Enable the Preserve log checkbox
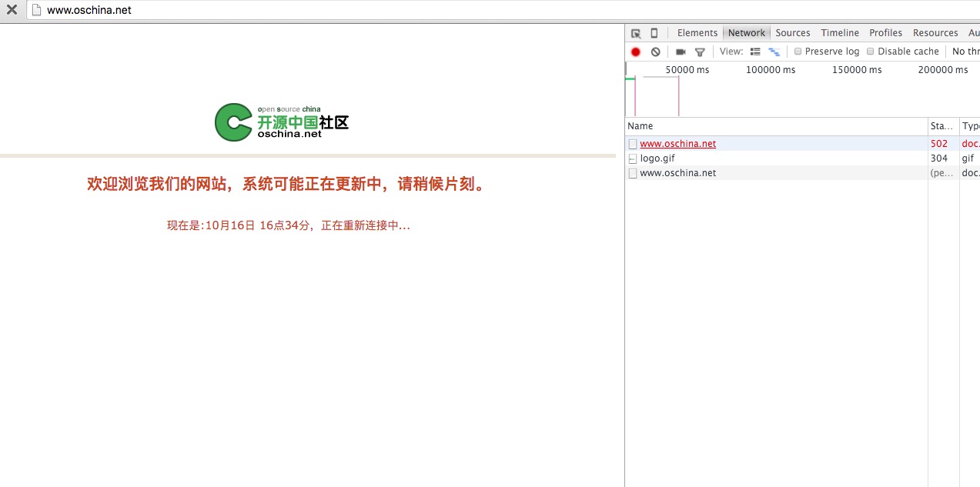 coord(798,52)
